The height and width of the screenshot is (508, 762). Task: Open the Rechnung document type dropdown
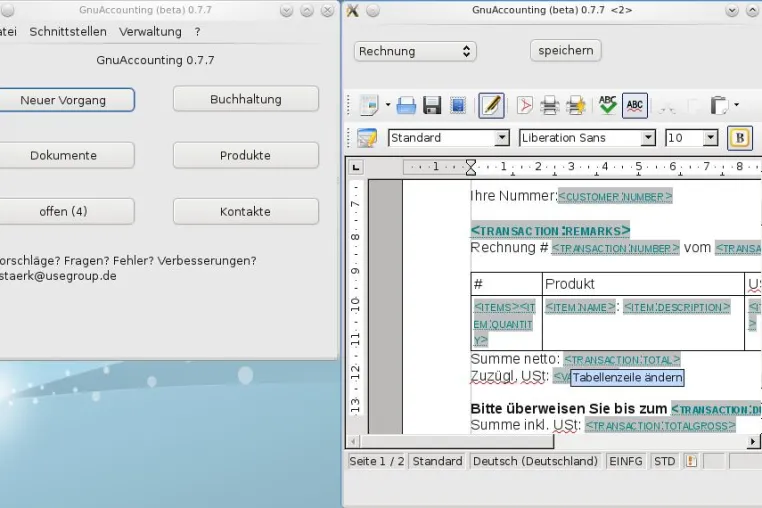click(x=415, y=51)
